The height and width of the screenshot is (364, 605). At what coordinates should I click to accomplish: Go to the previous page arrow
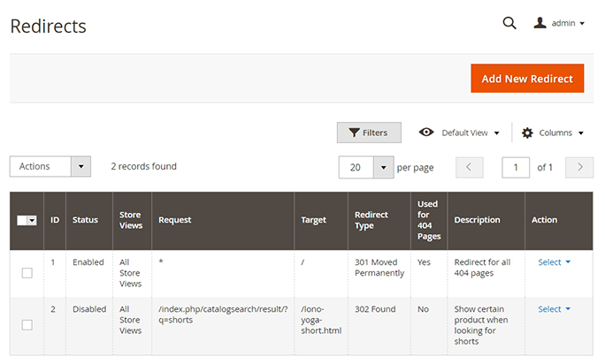470,167
